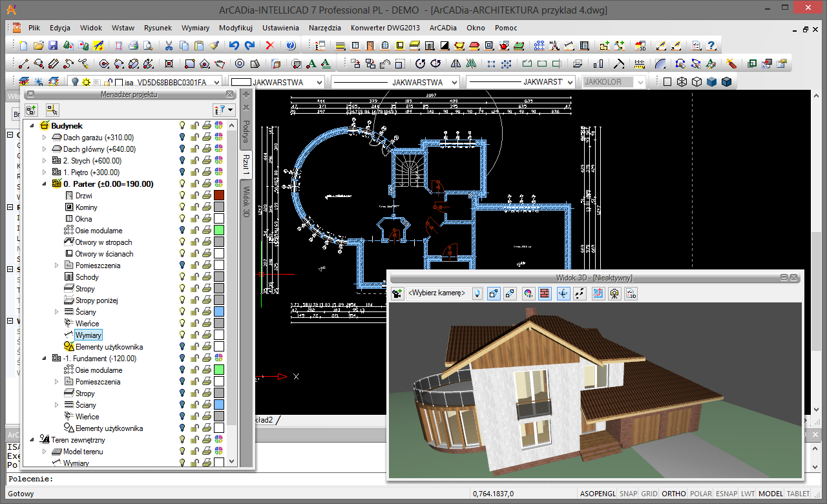Click add camera icon in Widok 3D
827x504 pixels.
click(397, 293)
